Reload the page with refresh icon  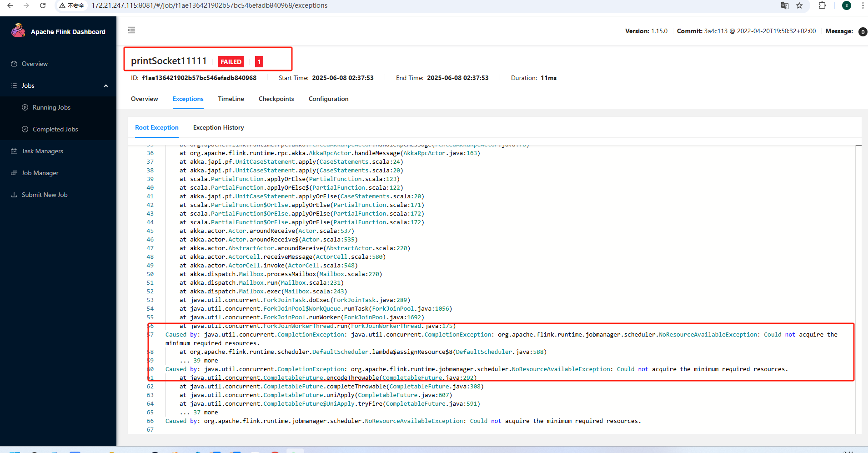pyautogui.click(x=43, y=5)
